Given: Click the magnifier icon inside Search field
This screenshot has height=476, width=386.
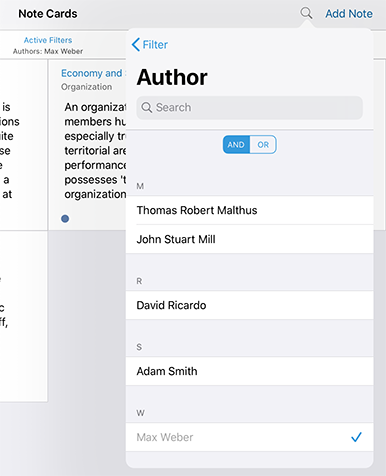Looking at the screenshot, I should (147, 107).
